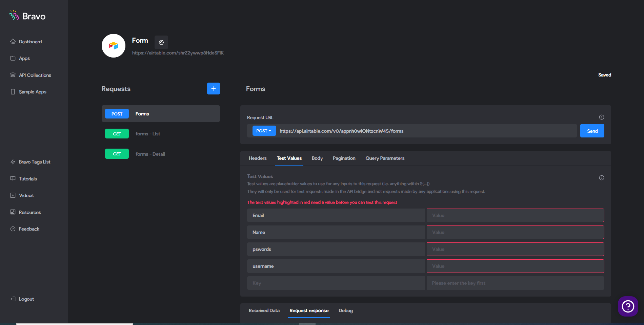Viewport: 644px width, 325px height.
Task: Click the Test Values help icon
Action: click(x=602, y=178)
